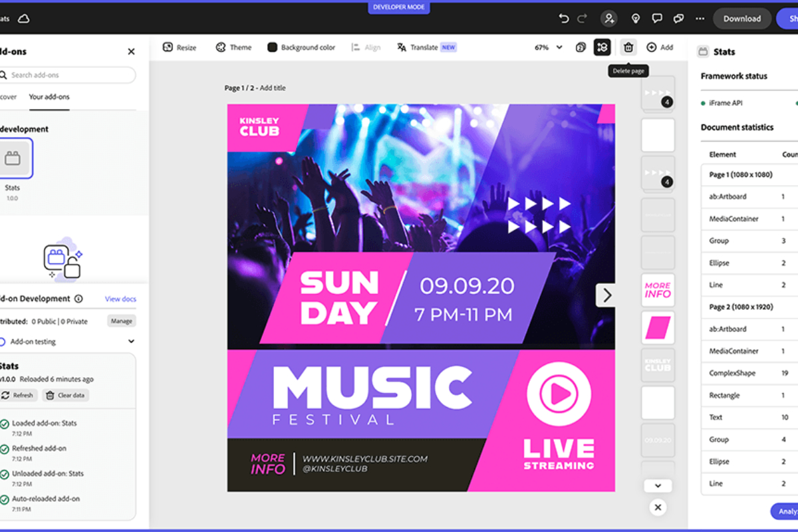
Task: Open the comments speech bubble icon
Action: tap(657, 19)
